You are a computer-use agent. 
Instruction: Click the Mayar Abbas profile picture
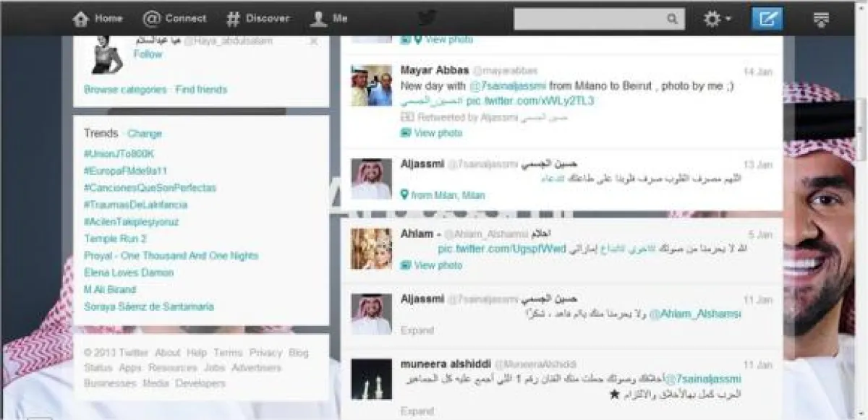(x=371, y=86)
